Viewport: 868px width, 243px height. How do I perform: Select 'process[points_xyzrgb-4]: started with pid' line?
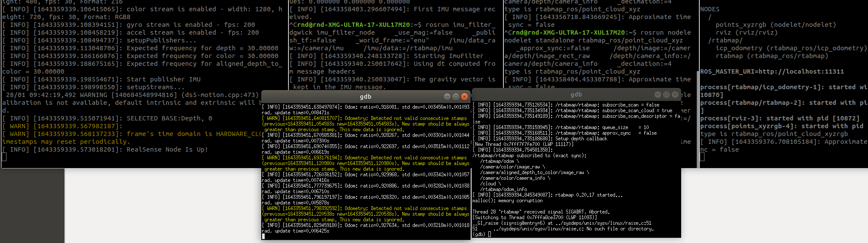pos(782,126)
